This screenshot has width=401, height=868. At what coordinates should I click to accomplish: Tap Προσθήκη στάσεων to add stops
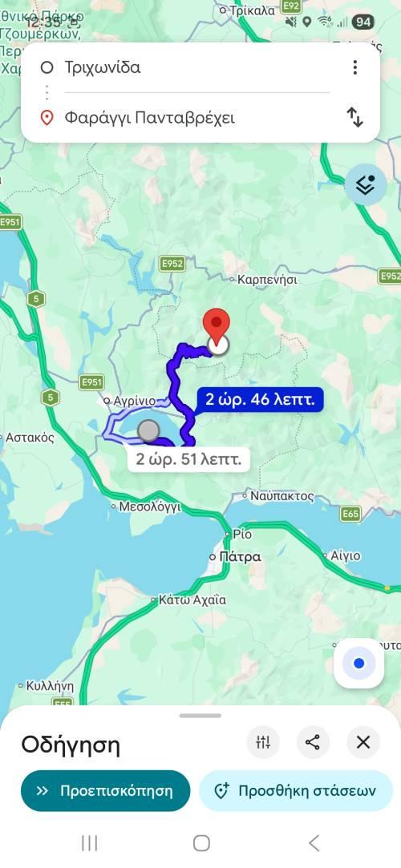pos(296,790)
